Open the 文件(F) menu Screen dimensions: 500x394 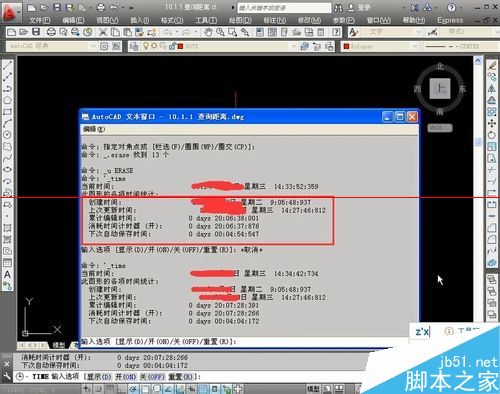pyautogui.click(x=40, y=20)
